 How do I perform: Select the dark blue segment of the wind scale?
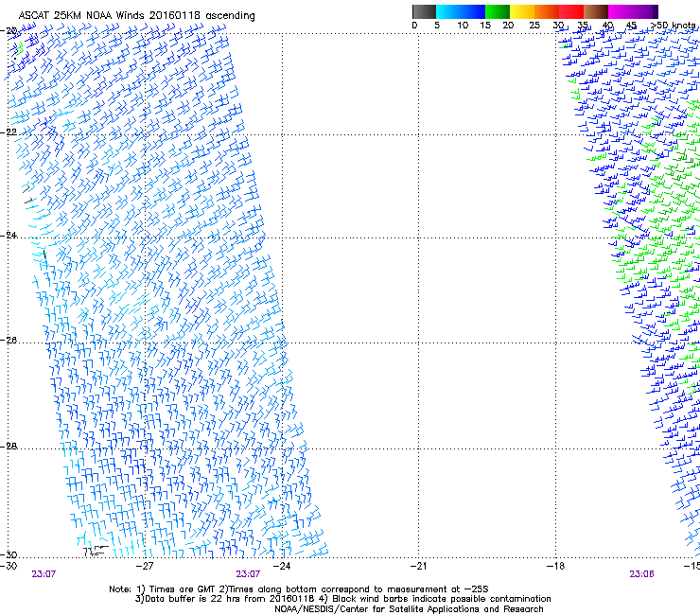[473, 11]
